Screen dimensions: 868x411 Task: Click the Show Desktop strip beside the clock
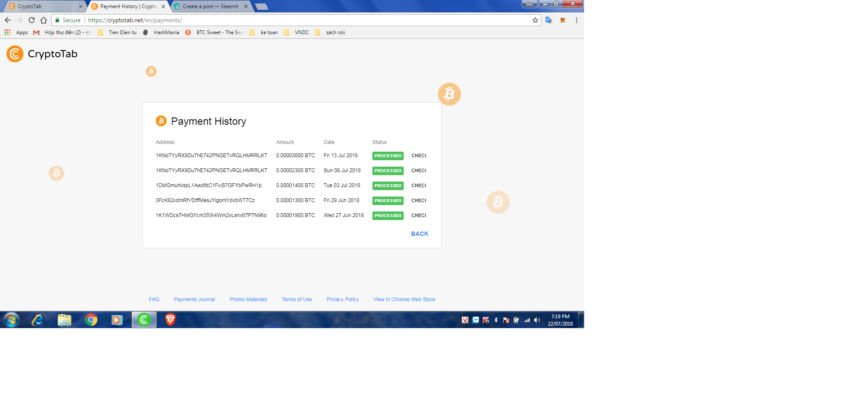pos(581,320)
